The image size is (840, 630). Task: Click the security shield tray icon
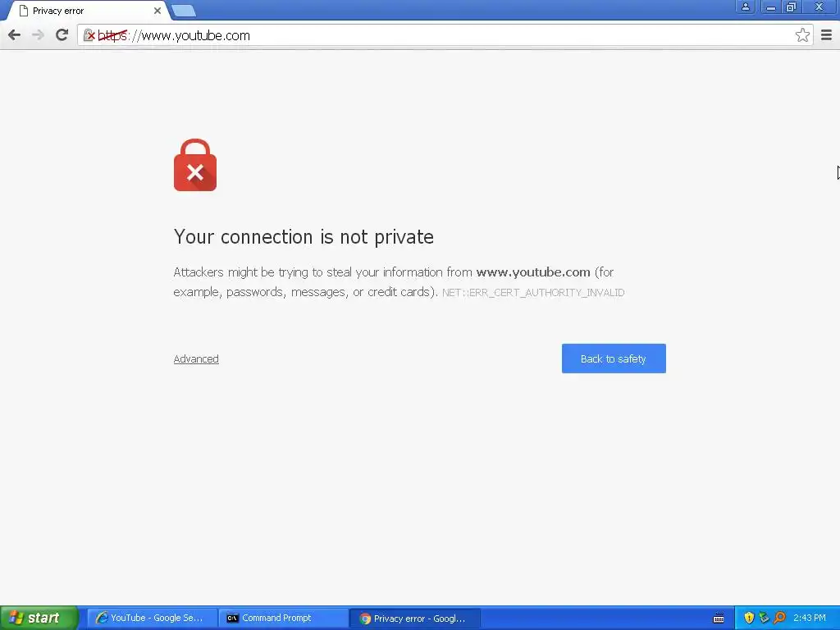coord(749,618)
